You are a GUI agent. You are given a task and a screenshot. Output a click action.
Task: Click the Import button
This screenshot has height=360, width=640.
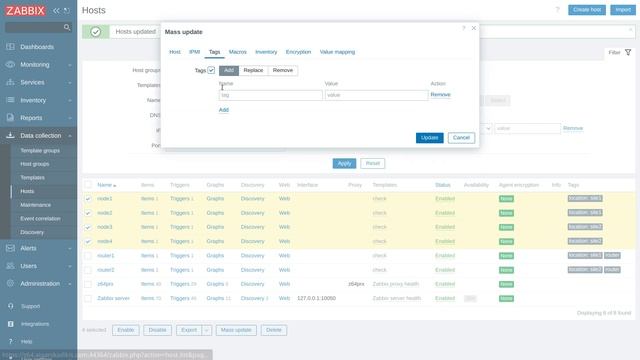click(623, 10)
